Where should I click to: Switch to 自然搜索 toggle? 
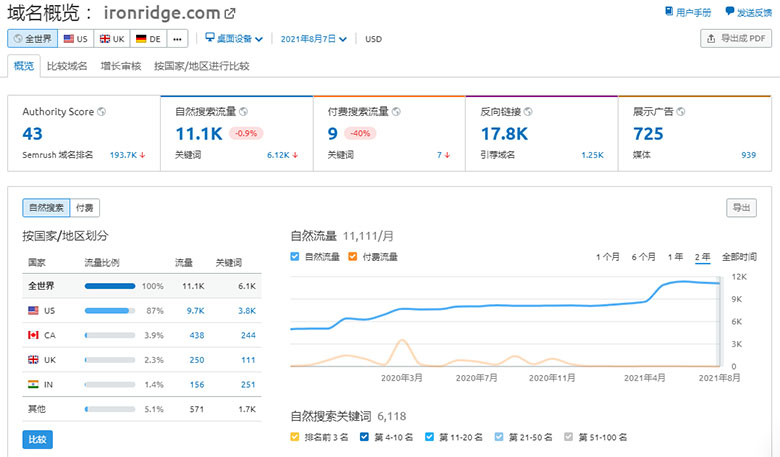(46, 208)
